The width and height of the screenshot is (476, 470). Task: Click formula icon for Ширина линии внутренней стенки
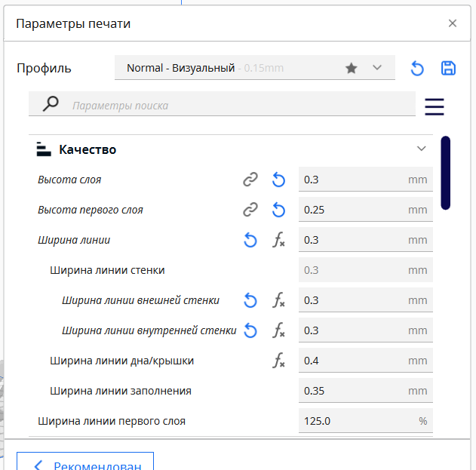pyautogui.click(x=278, y=330)
